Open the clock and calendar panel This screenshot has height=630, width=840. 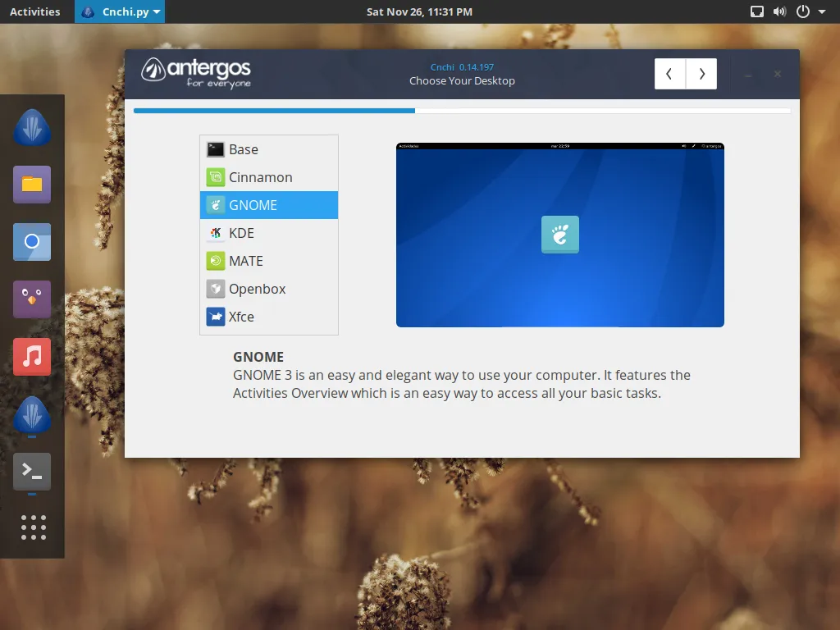[419, 11]
